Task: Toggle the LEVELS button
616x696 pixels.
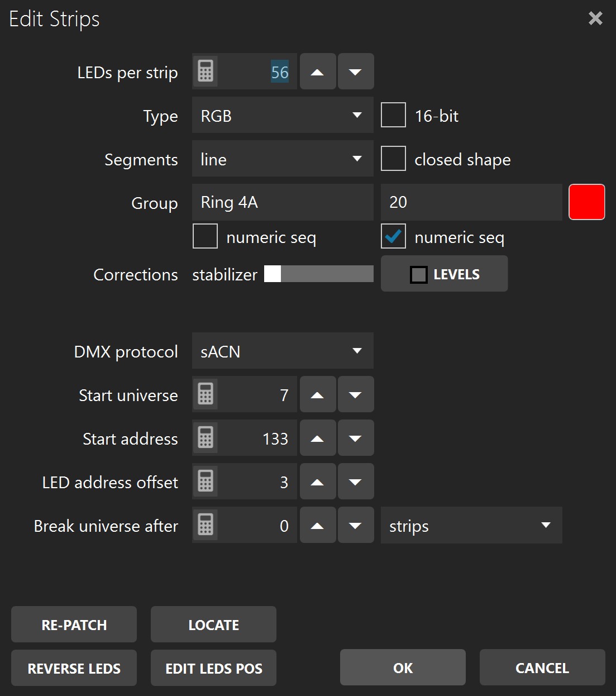Action: [444, 274]
